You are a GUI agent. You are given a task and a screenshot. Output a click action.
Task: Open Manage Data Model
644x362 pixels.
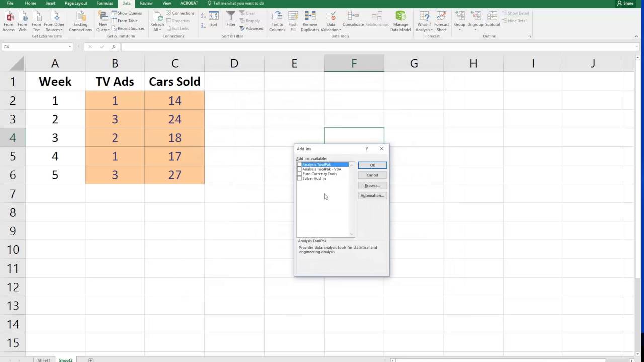[400, 21]
